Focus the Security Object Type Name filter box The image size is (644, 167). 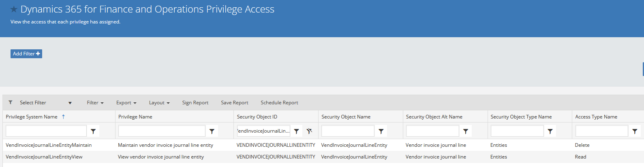517,131
